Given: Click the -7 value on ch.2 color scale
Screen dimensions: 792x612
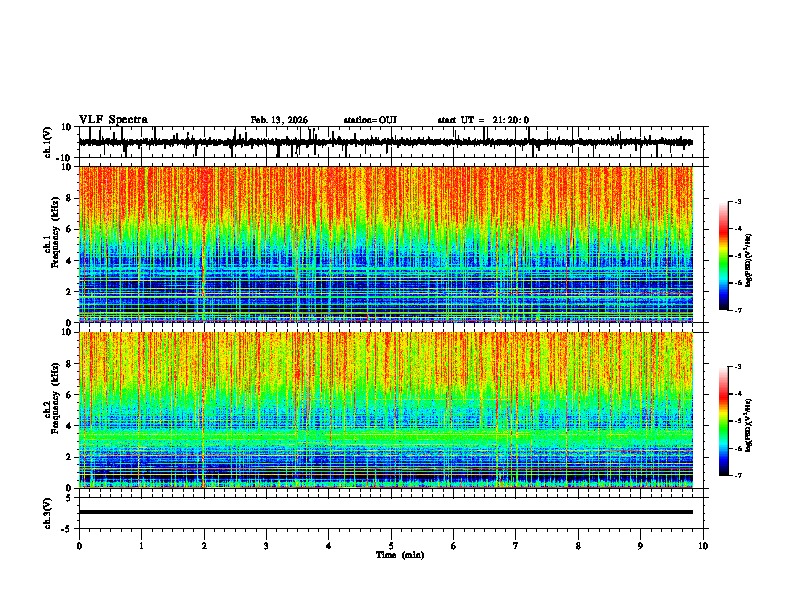Looking at the screenshot, I should pos(738,475).
